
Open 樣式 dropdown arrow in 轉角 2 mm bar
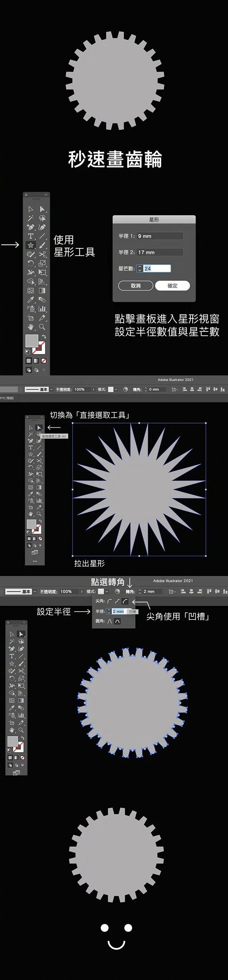(107, 591)
